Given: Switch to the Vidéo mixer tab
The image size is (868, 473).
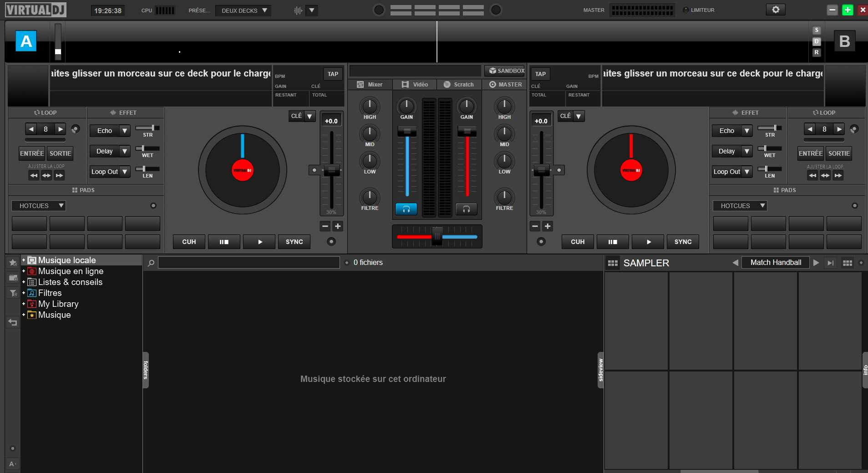Looking at the screenshot, I should pos(415,85).
